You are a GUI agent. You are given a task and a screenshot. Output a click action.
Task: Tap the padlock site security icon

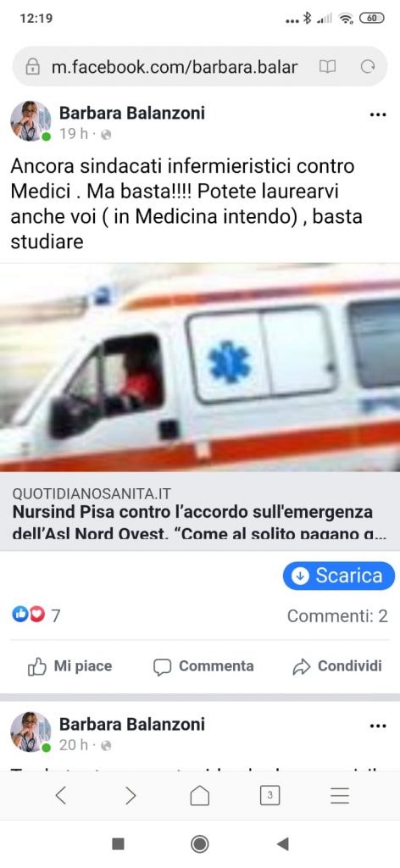pos(33,67)
